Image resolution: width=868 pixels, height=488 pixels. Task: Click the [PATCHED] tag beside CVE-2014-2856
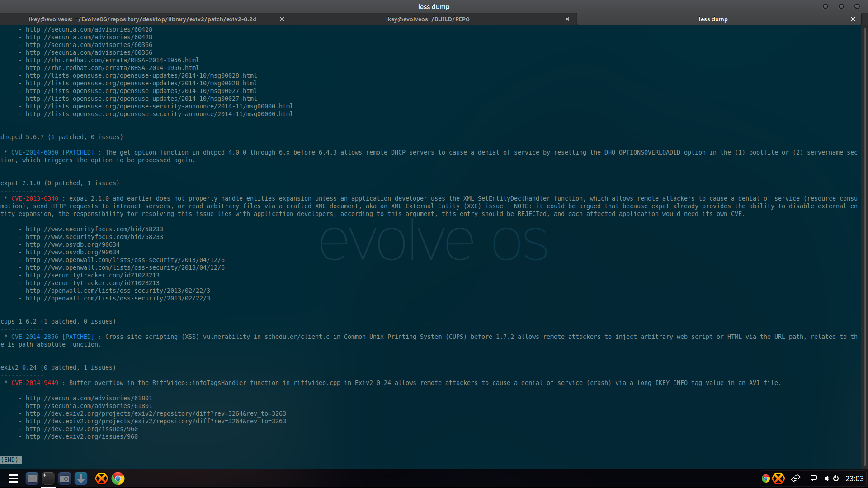point(78,337)
